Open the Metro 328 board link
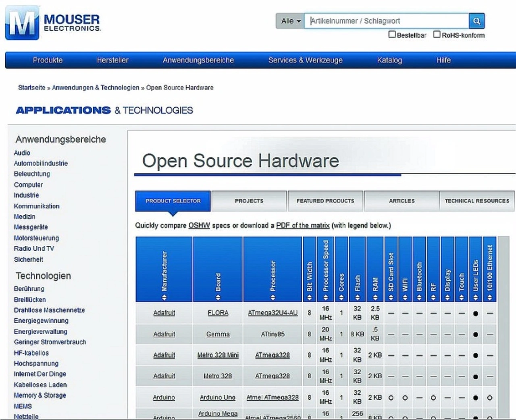This screenshot has width=516, height=420. pyautogui.click(x=218, y=376)
